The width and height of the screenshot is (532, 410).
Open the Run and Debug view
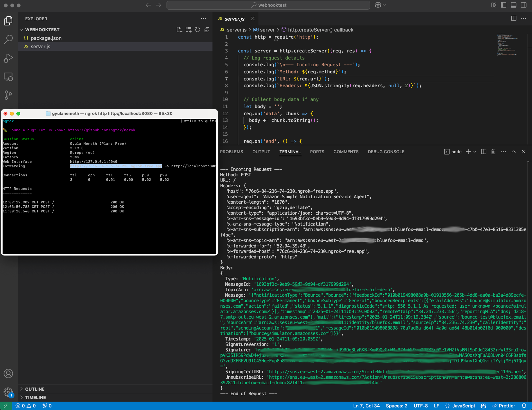[x=8, y=58]
